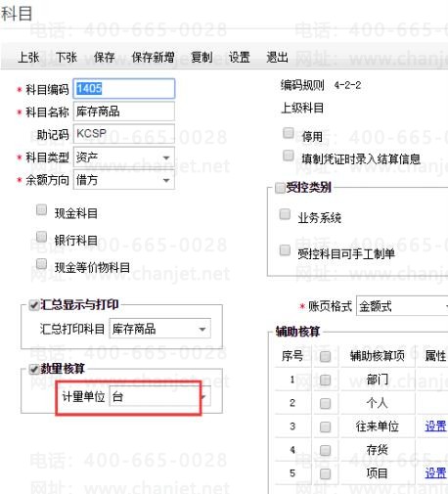The height and width of the screenshot is (494, 448).
Task: Check the 项目 row checkbox
Action: [325, 473]
